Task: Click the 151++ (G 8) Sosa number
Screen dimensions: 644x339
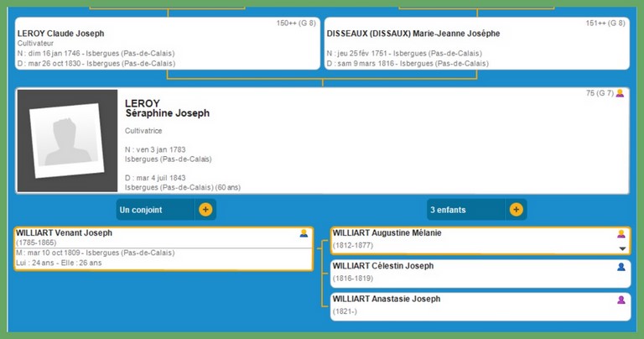Action: 605,23
